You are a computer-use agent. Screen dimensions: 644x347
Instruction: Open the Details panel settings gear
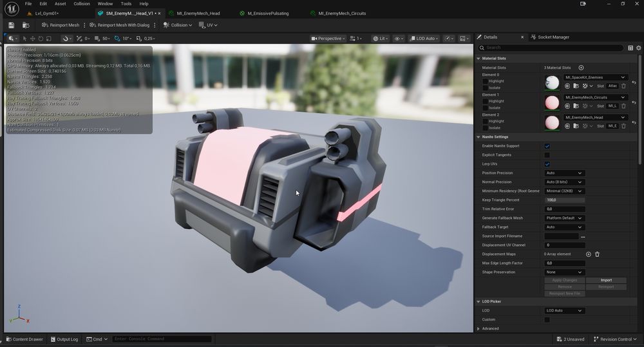coord(638,48)
